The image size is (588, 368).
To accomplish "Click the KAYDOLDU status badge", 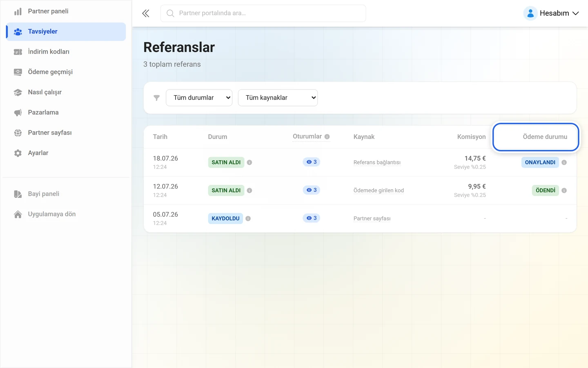I will click(x=225, y=218).
